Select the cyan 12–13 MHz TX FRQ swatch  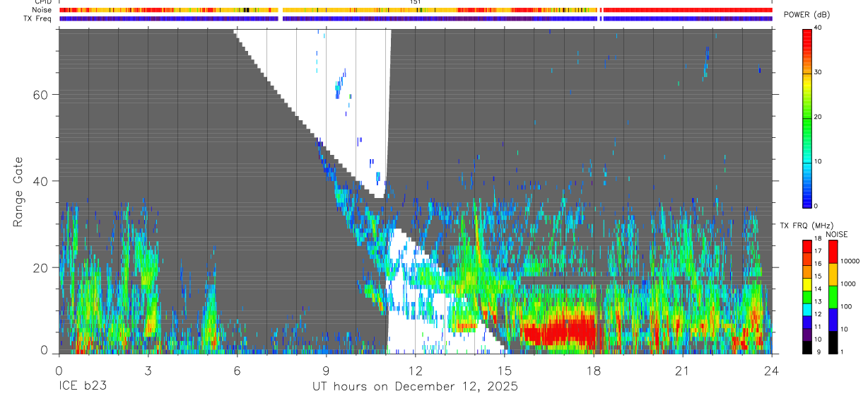[807, 308]
